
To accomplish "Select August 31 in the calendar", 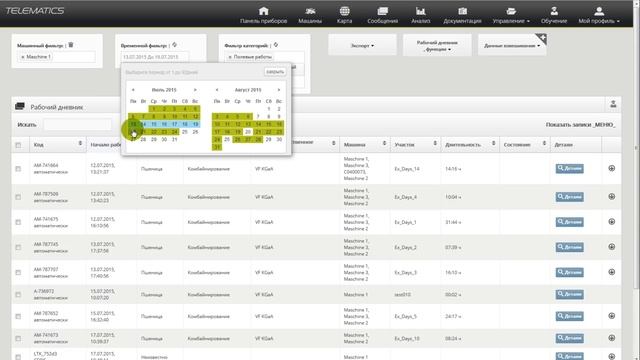I will click(x=217, y=147).
